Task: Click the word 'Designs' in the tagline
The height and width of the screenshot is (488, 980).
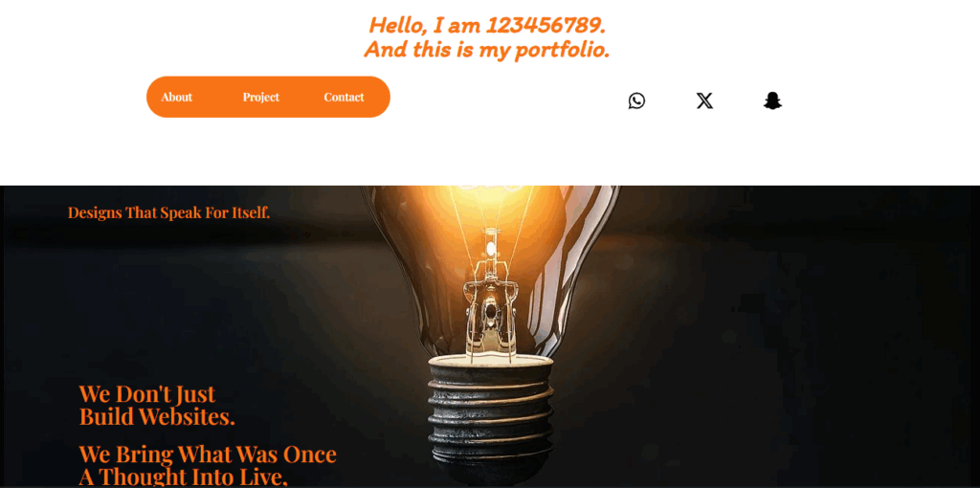Action: click(95, 212)
